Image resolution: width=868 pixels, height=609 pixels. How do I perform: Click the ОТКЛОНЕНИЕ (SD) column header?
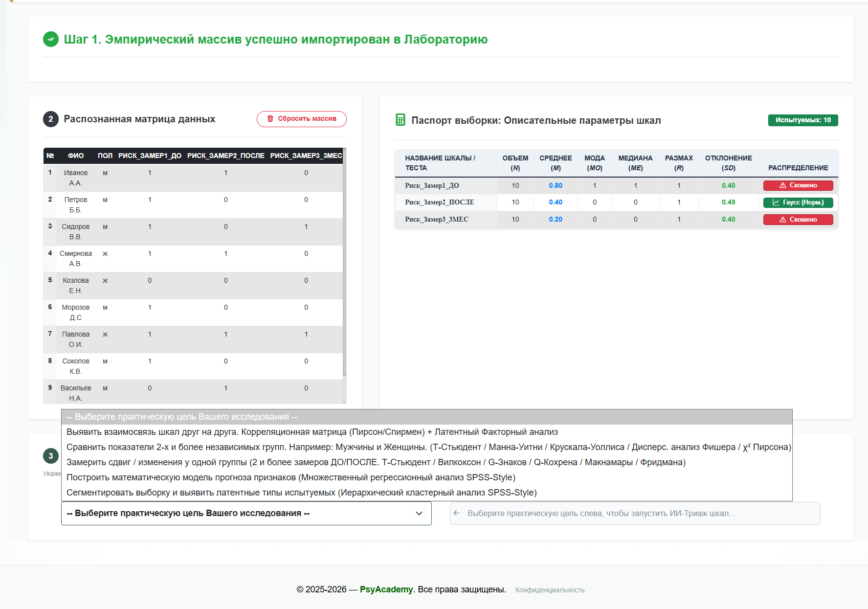point(729,163)
